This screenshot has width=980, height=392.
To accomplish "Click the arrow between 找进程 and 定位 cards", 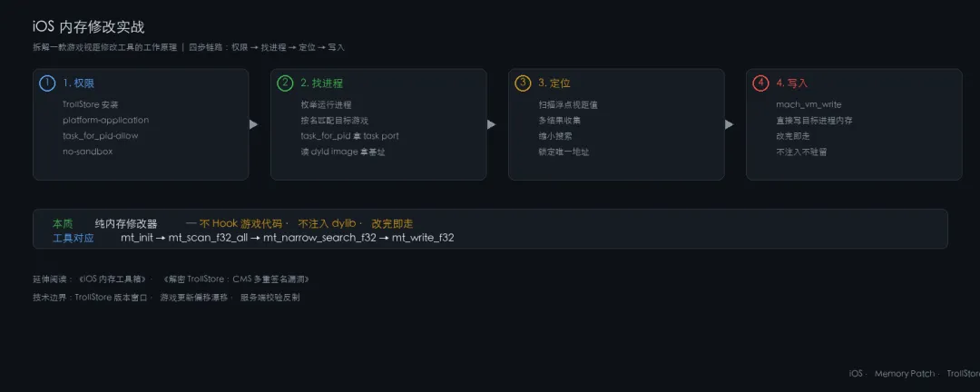I will 491,124.
